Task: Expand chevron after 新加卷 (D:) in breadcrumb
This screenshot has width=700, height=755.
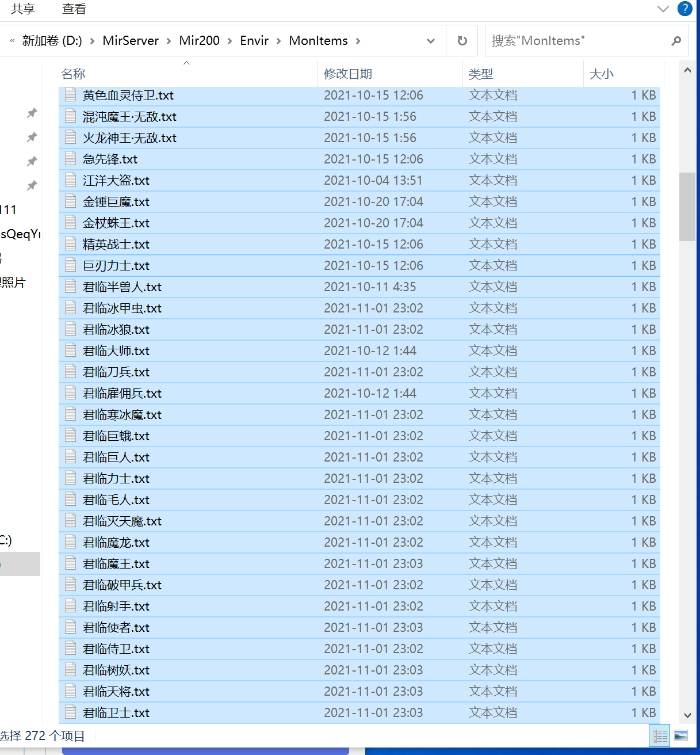Action: (x=92, y=41)
